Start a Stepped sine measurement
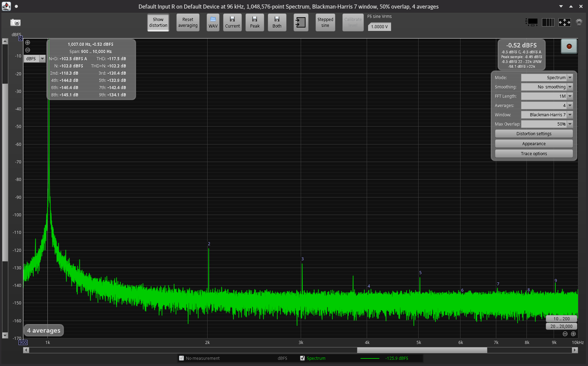588x366 pixels. click(x=325, y=22)
